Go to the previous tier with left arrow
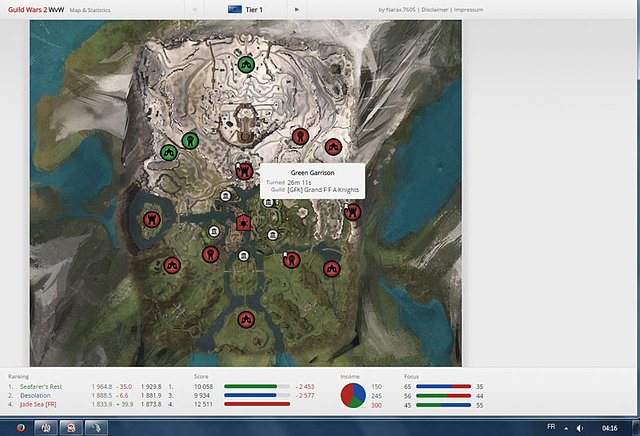 coord(194,9)
